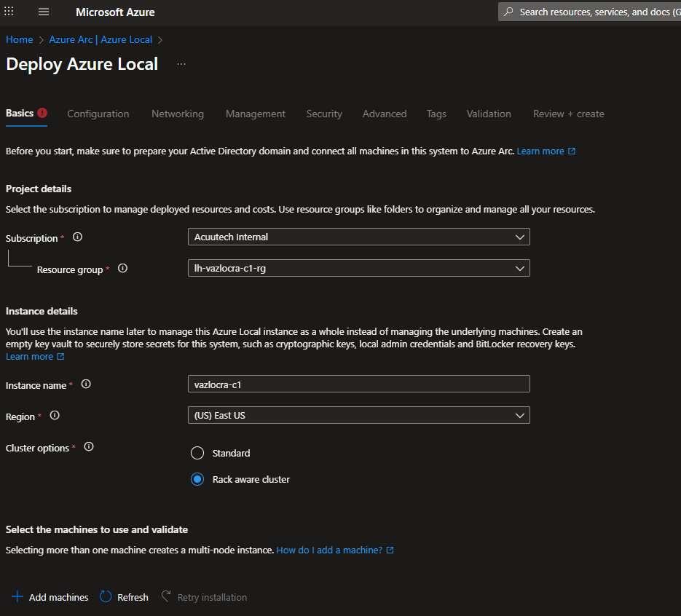Click the Region info icon
Image resolution: width=681 pixels, height=616 pixels.
click(x=55, y=416)
